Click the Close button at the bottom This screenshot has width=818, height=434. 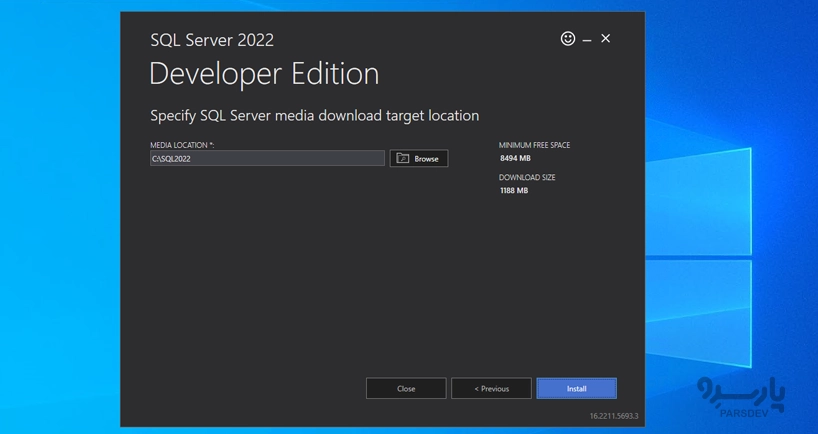coord(406,388)
